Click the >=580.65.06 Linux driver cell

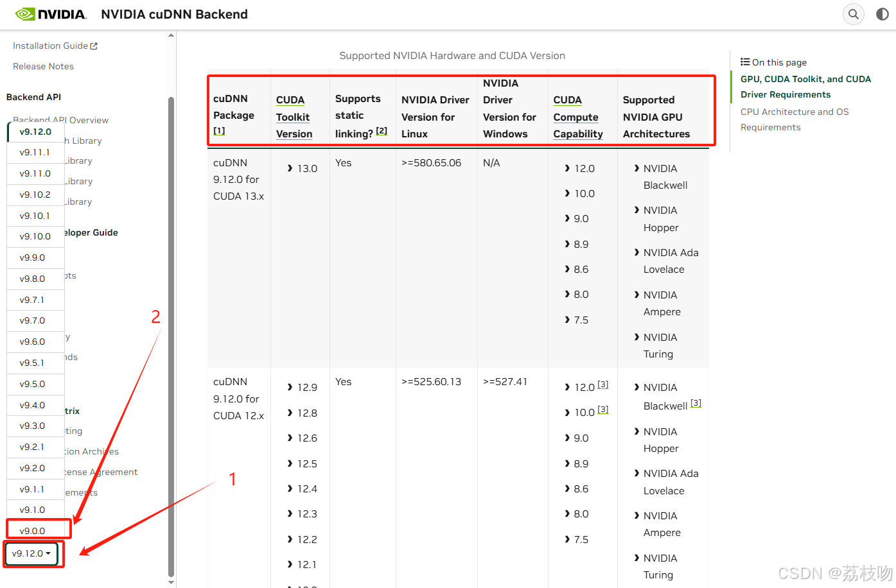pos(432,162)
